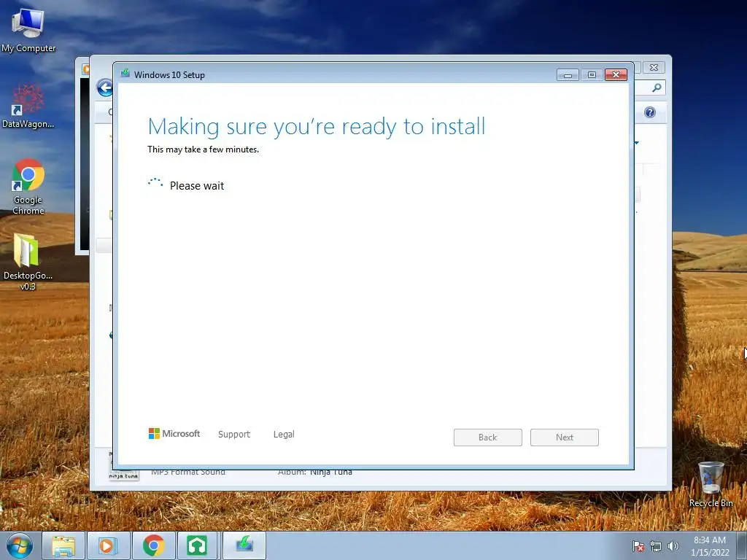The width and height of the screenshot is (747, 560).
Task: Click the Back button in Setup
Action: [488, 437]
